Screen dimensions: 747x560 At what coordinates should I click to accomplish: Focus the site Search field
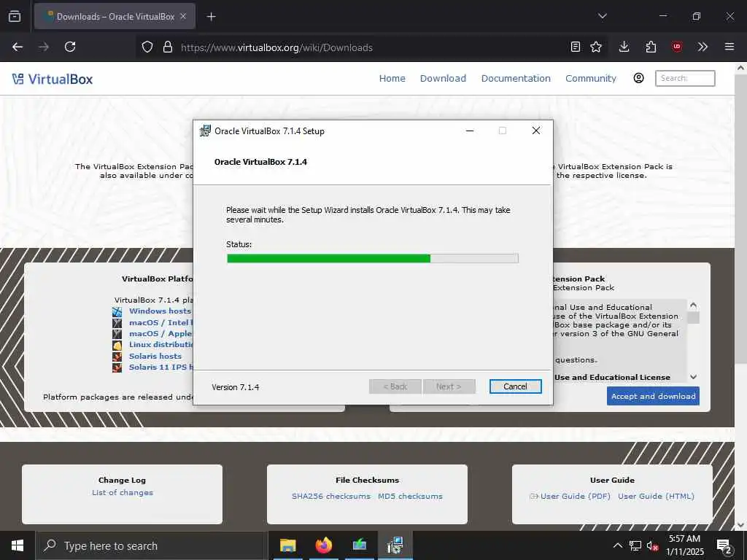tap(685, 78)
